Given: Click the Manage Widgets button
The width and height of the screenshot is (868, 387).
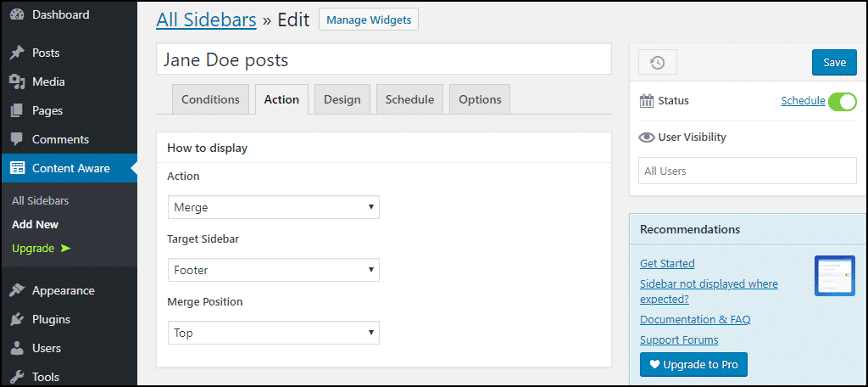Looking at the screenshot, I should pyautogui.click(x=368, y=20).
